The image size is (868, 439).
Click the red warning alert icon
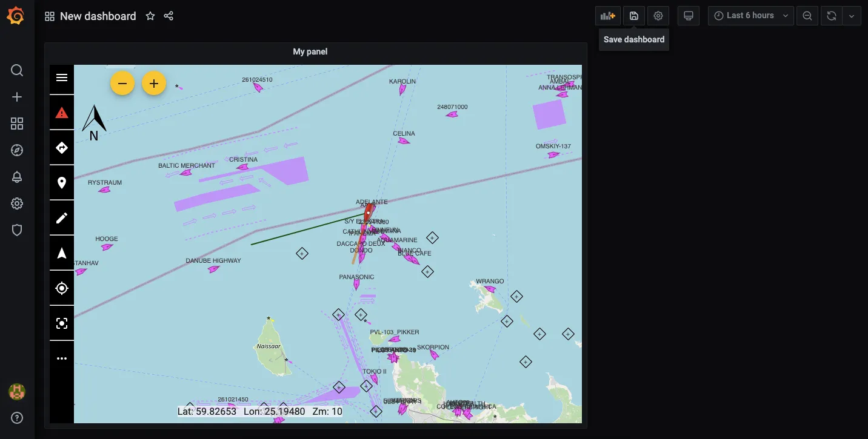click(x=61, y=113)
